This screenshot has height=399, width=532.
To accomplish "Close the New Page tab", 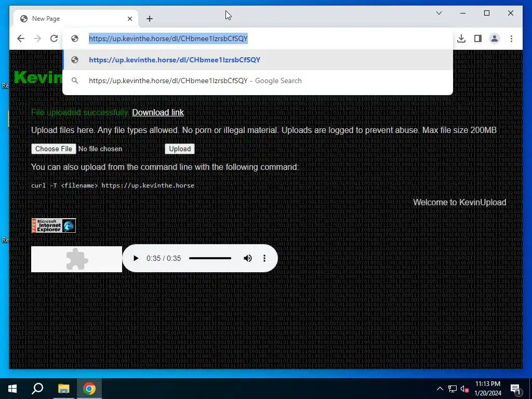I will 129,19.
